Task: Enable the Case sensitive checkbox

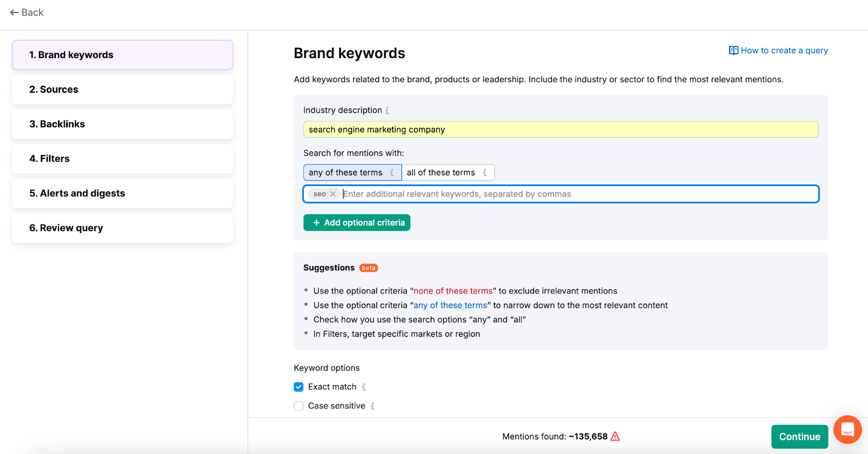Action: (x=298, y=406)
